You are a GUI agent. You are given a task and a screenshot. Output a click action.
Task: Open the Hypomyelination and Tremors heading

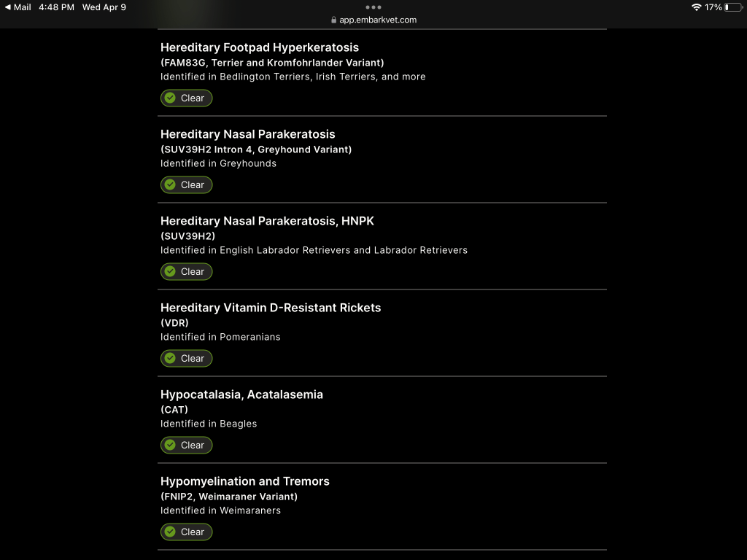[245, 481]
